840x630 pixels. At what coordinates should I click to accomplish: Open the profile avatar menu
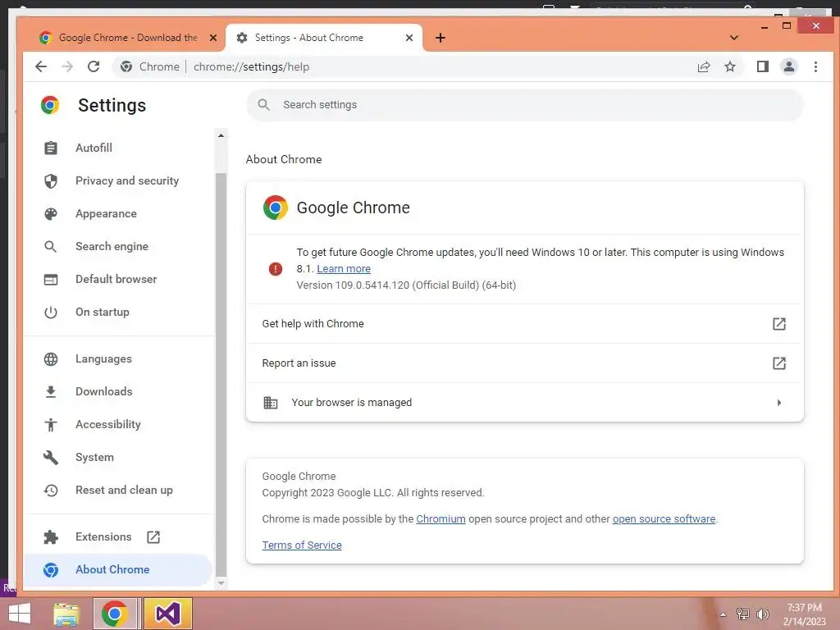click(x=788, y=66)
